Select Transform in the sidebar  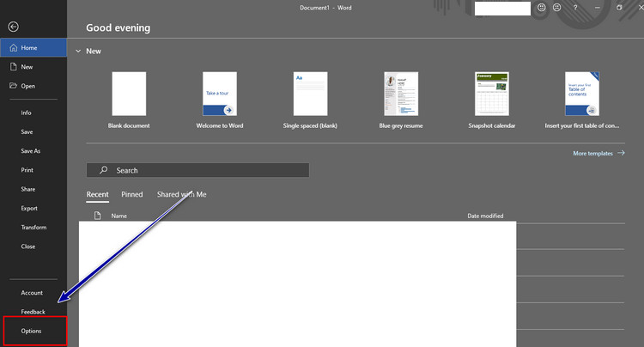click(33, 227)
